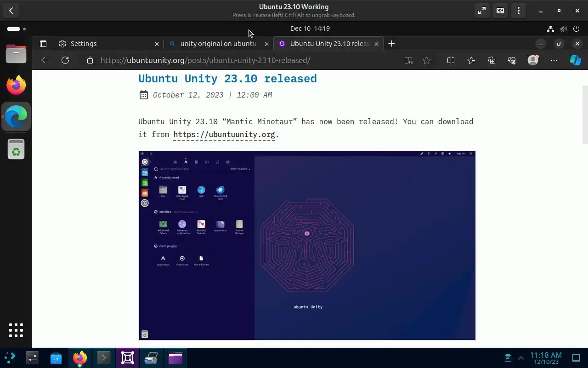Launch Firefox from the host taskbar

pos(80,358)
